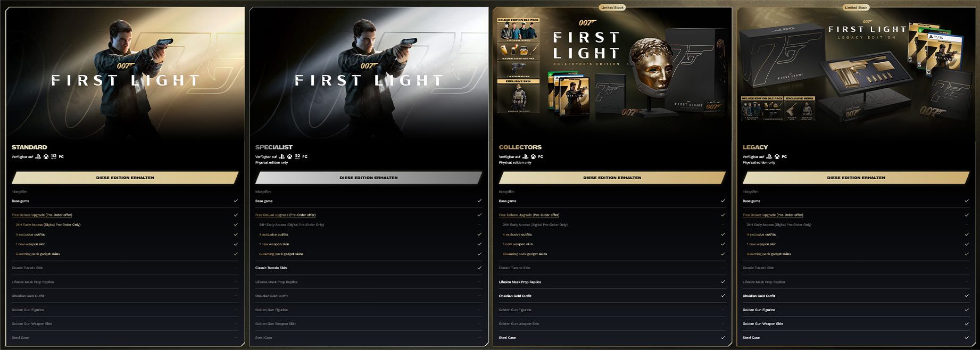Click the Steel Case checkmark in Legacy
Screen dimensions: 980x350
tap(967, 338)
